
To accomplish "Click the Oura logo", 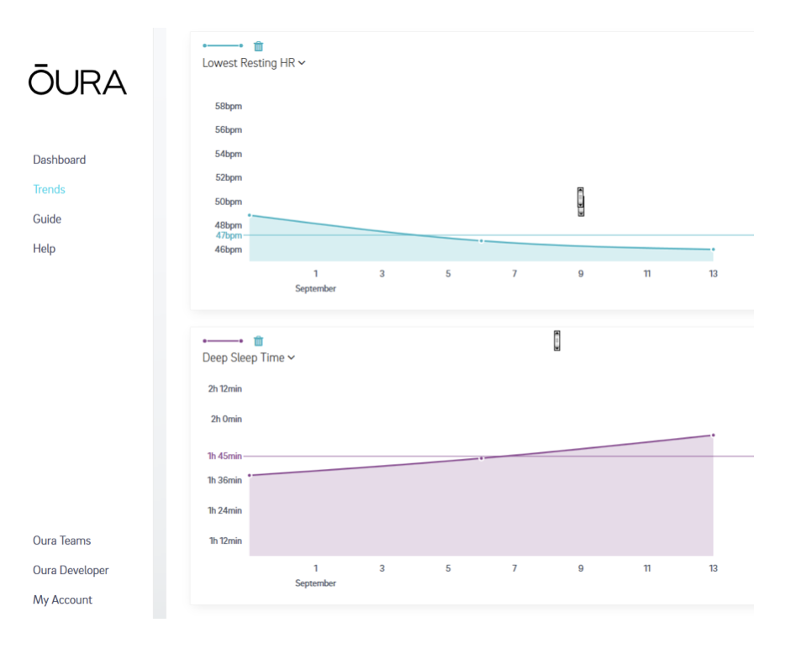I will tap(77, 81).
